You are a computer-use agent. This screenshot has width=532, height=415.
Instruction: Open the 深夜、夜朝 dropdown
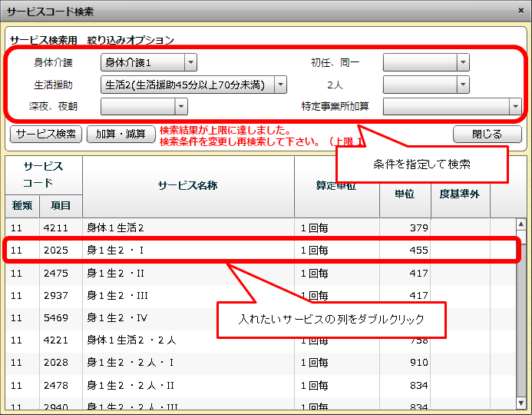tap(190, 106)
